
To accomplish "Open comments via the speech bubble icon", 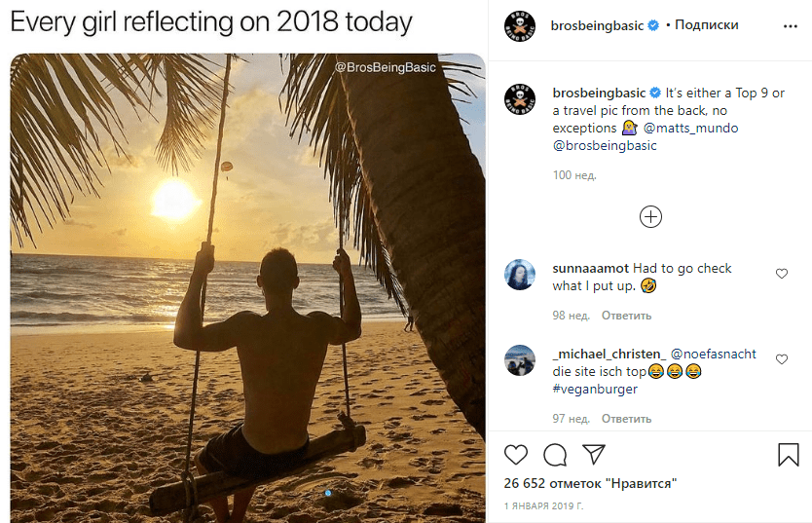I will pos(555,454).
